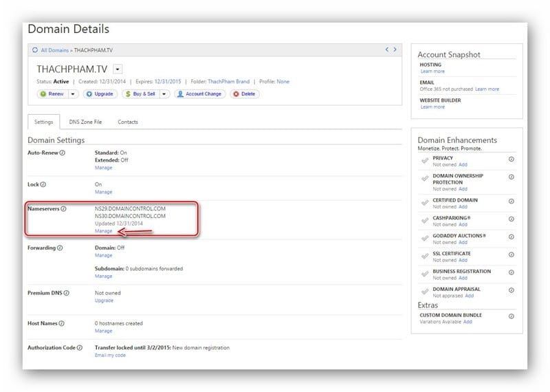This screenshot has width=550, height=392.
Task: Click the Lock setting help icon
Action: 43,184
